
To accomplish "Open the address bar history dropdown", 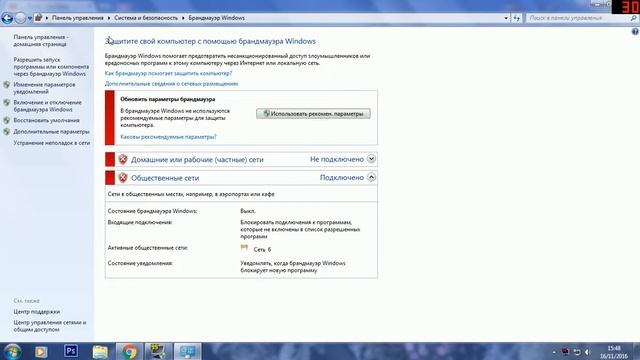I will click(506, 18).
